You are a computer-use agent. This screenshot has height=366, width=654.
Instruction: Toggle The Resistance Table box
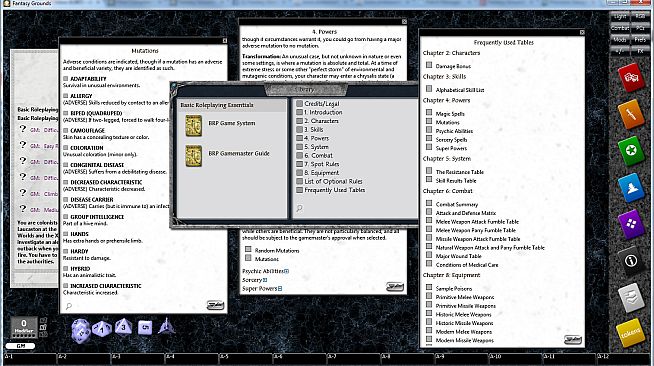(x=429, y=170)
